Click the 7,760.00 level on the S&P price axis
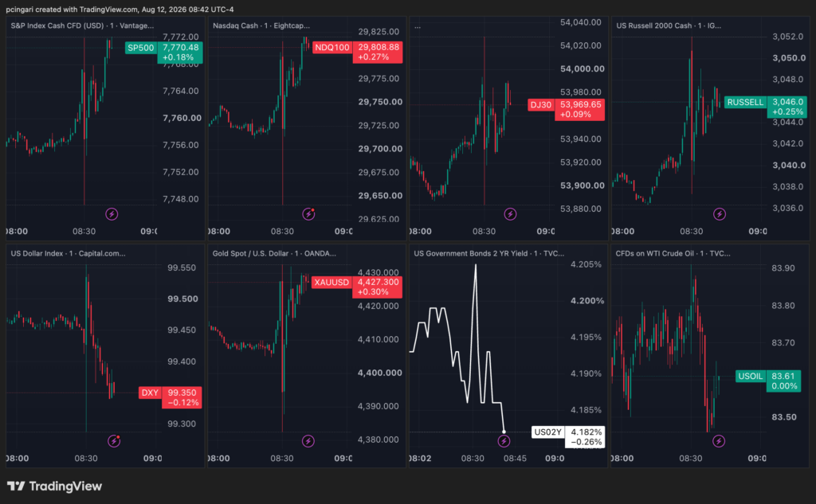The width and height of the screenshot is (816, 504). pos(182,118)
